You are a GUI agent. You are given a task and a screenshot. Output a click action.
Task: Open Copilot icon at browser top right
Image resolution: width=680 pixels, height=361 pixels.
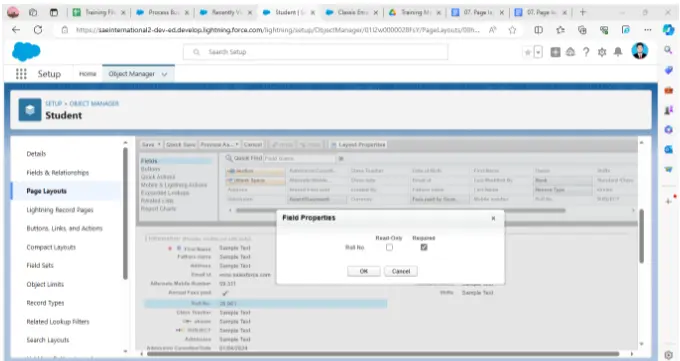tap(668, 30)
